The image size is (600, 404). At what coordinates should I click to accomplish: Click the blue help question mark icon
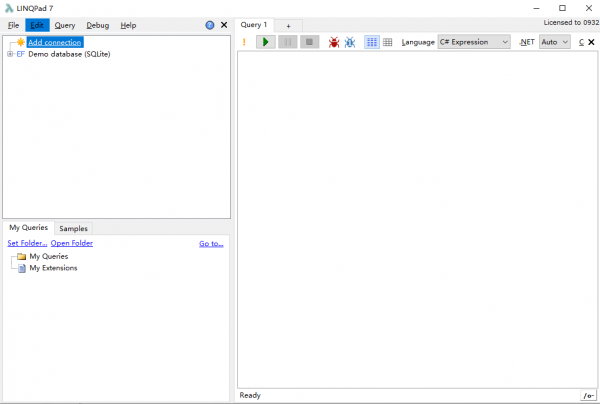(210, 25)
